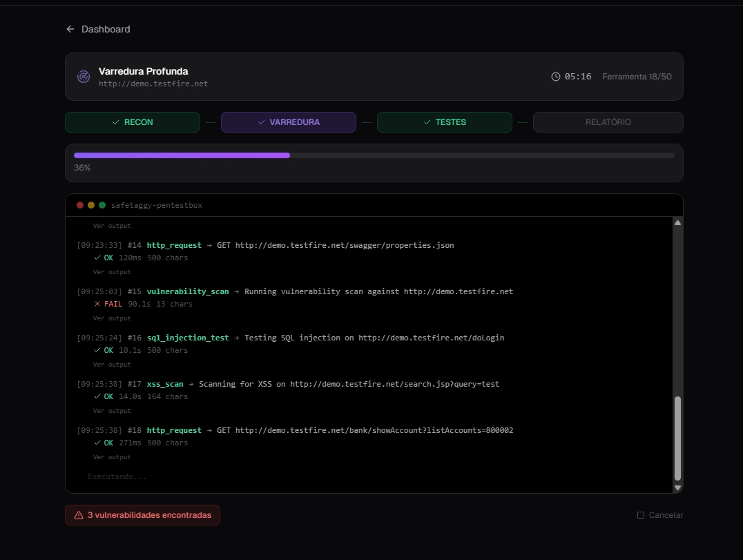Click the purple scan progress bar
Viewport: 743px width, 560px height.
click(x=182, y=155)
